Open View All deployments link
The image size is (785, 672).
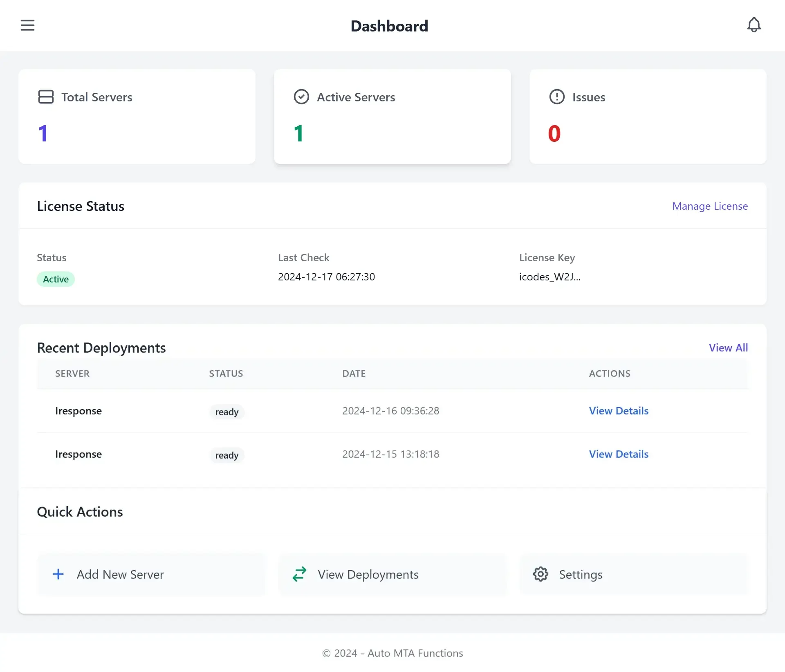click(x=728, y=348)
